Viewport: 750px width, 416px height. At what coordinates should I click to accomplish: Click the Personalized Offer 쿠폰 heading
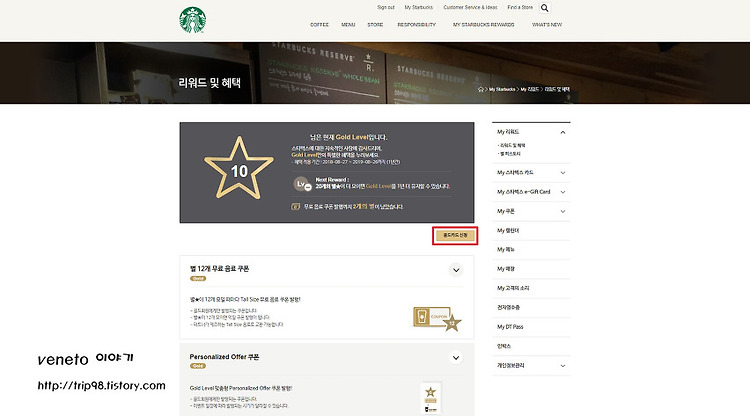coord(224,357)
